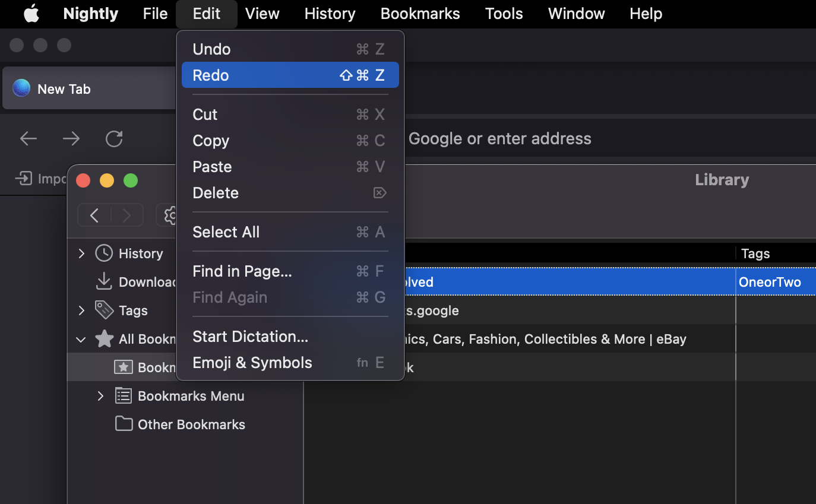The width and height of the screenshot is (816, 504).
Task: Click the Bookmarks Toolbar icon in sidebar
Action: [x=124, y=367]
